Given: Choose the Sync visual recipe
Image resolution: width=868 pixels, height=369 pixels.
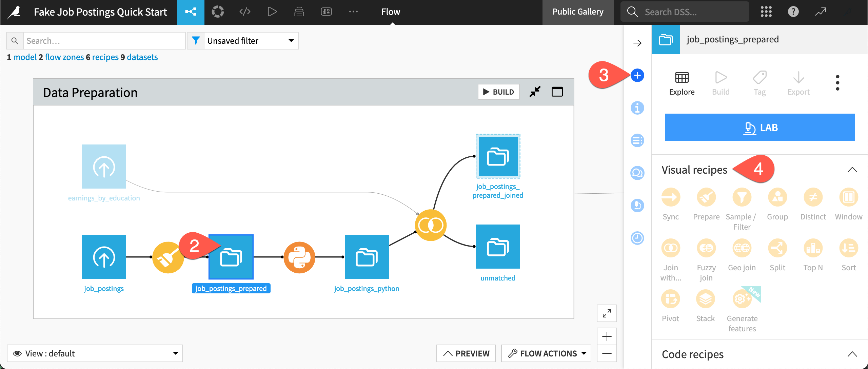Looking at the screenshot, I should coord(671,204).
